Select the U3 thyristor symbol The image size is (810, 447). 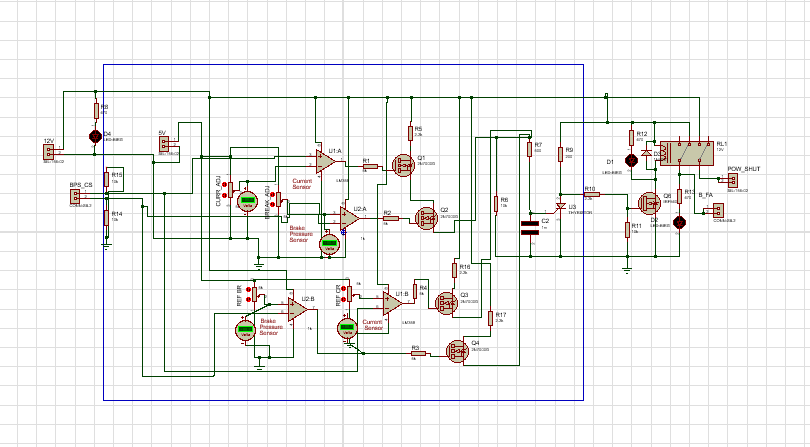pos(560,207)
